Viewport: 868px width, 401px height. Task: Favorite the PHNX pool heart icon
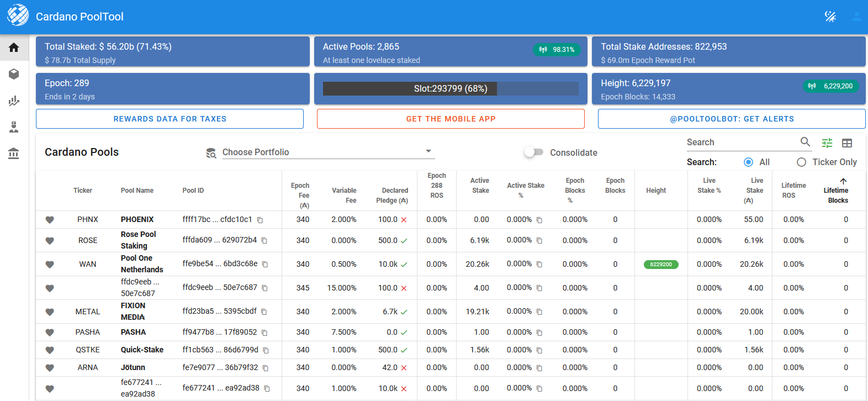coord(50,220)
